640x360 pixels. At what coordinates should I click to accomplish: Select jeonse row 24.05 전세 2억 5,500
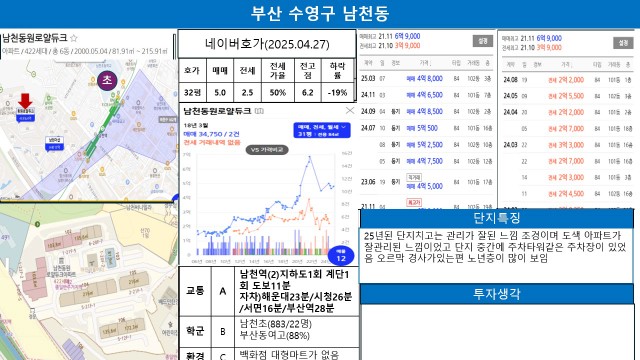[x=567, y=96]
